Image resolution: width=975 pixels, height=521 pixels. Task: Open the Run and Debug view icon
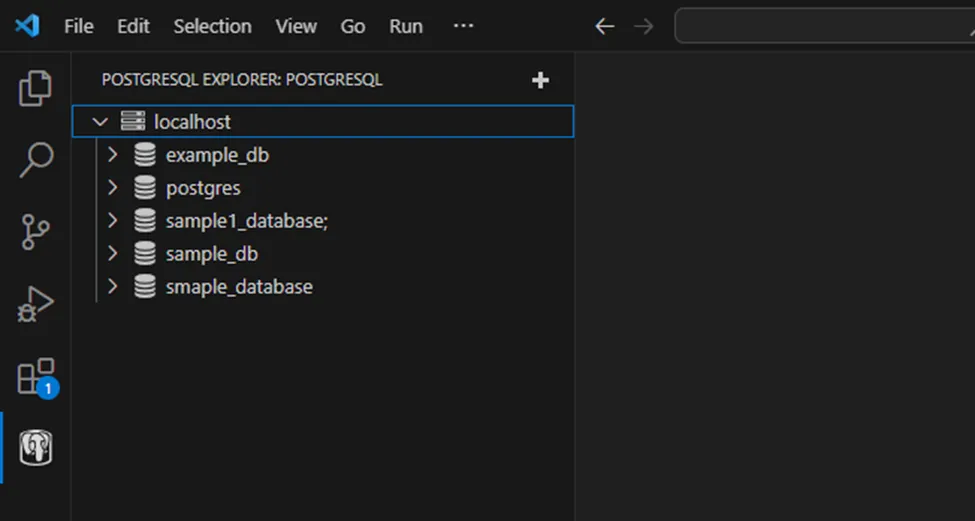(36, 304)
